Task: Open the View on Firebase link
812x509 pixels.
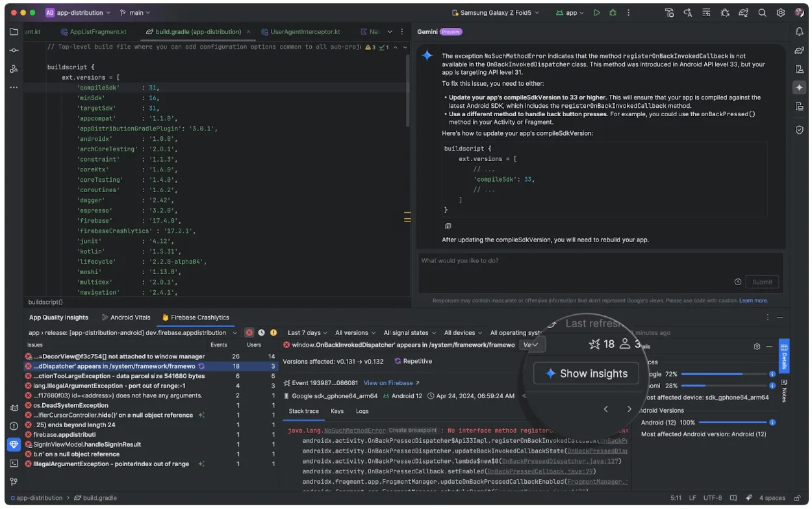Action: coord(391,383)
